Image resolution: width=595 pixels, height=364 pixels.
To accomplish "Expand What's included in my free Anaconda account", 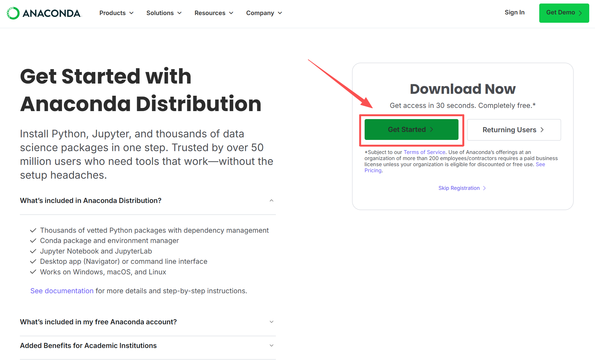I will pyautogui.click(x=148, y=322).
